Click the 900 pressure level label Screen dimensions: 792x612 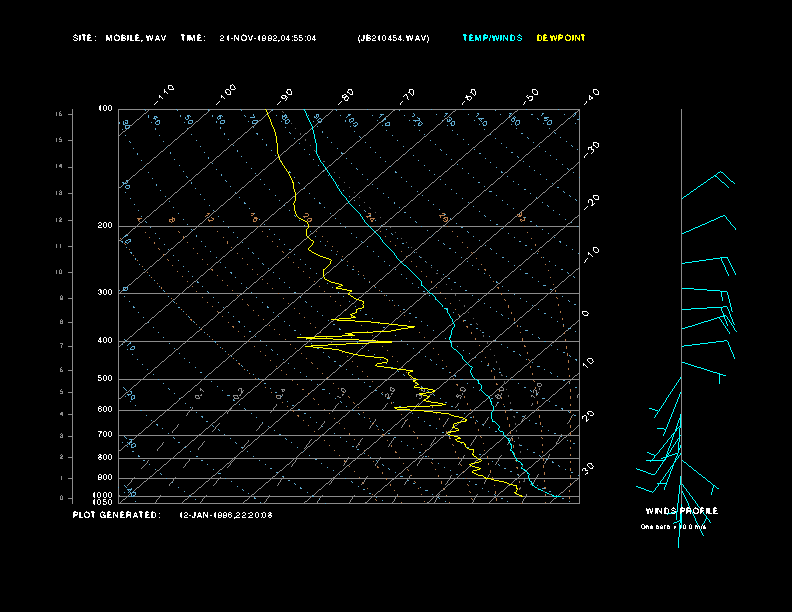[x=105, y=478]
